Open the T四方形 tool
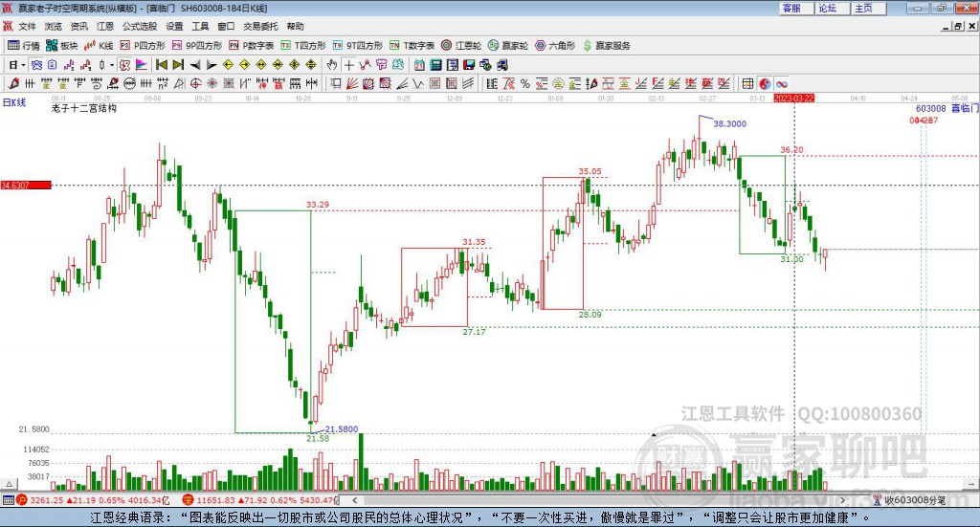Image resolution: width=980 pixels, height=527 pixels. (x=303, y=46)
